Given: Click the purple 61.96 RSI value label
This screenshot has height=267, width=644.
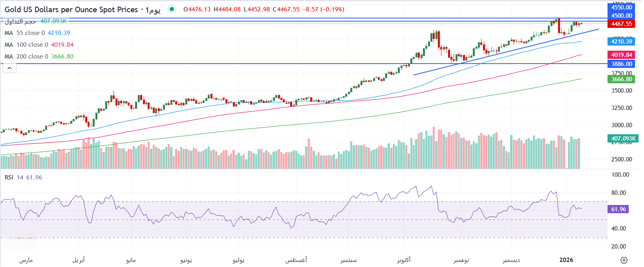Looking at the screenshot, I should pyautogui.click(x=618, y=209).
